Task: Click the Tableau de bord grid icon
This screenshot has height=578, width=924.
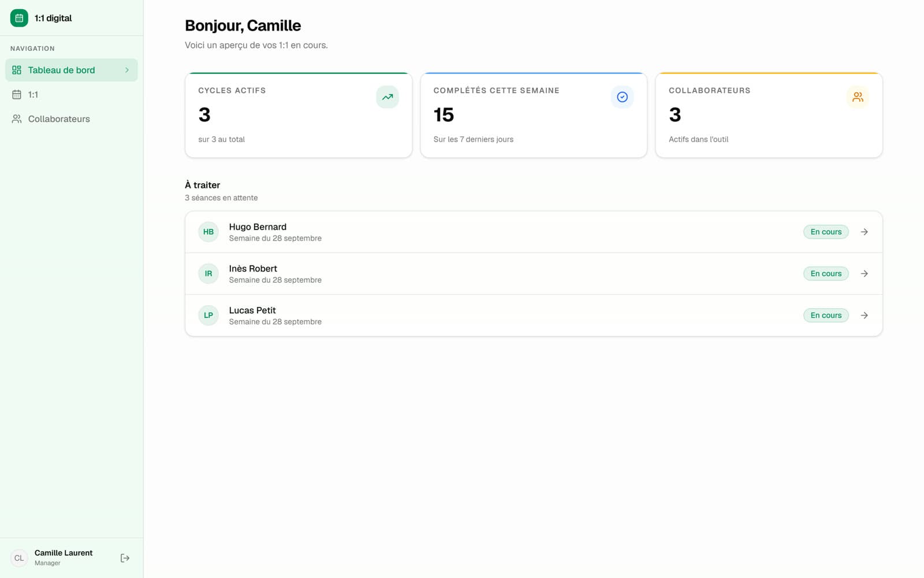Action: click(17, 70)
